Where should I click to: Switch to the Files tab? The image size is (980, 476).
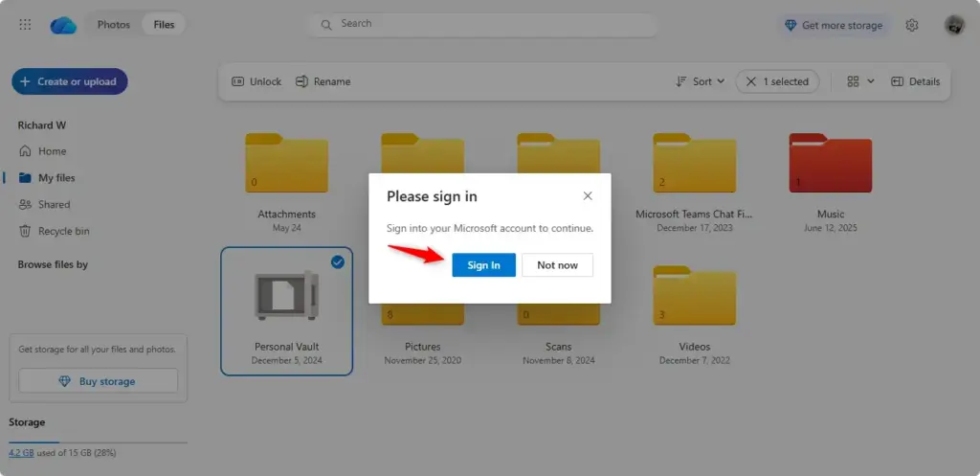point(165,25)
